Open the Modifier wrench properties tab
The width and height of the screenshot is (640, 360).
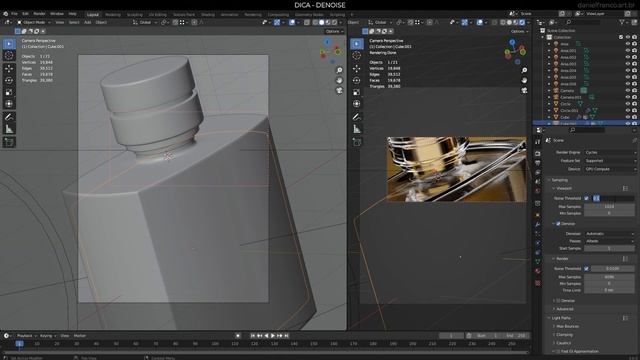[x=538, y=224]
